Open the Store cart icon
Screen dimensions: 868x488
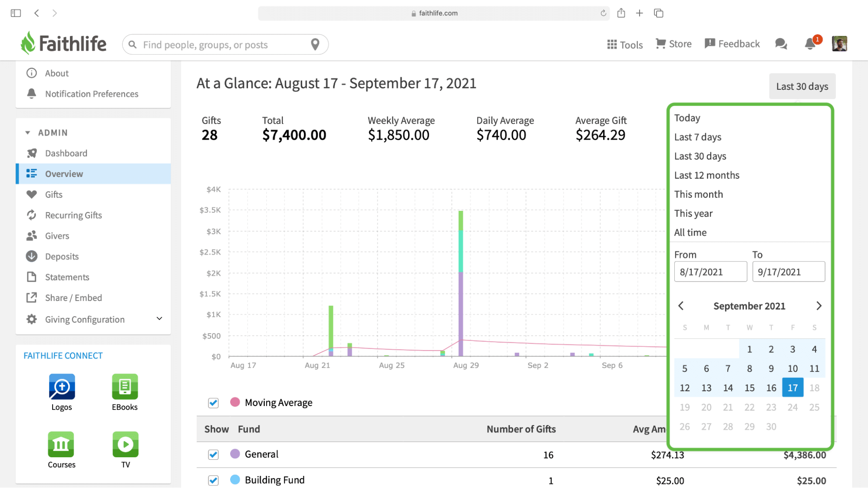click(x=660, y=44)
